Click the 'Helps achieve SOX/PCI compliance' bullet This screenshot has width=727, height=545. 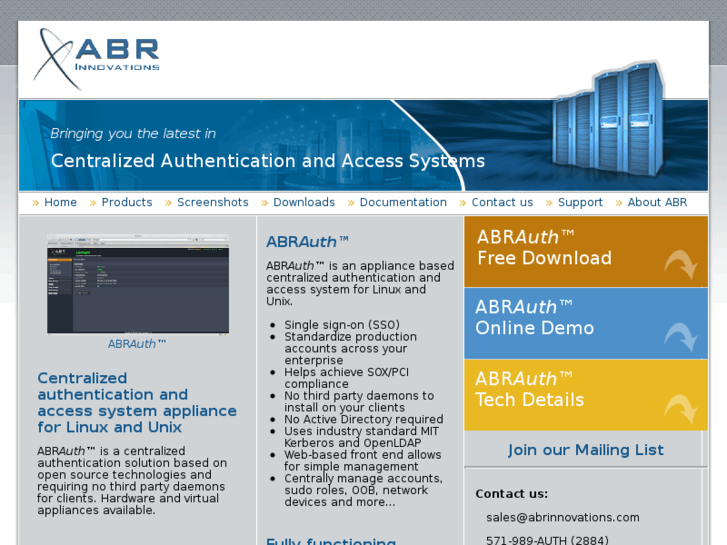point(346,378)
